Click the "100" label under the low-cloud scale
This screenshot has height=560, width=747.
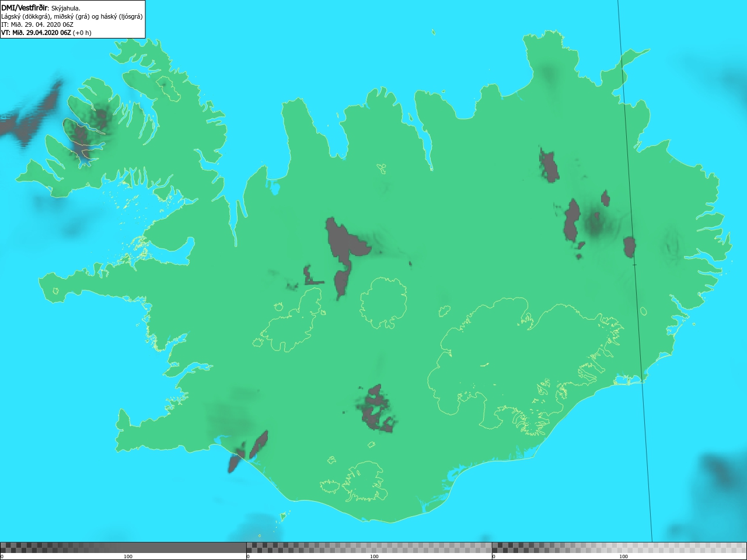coord(128,556)
